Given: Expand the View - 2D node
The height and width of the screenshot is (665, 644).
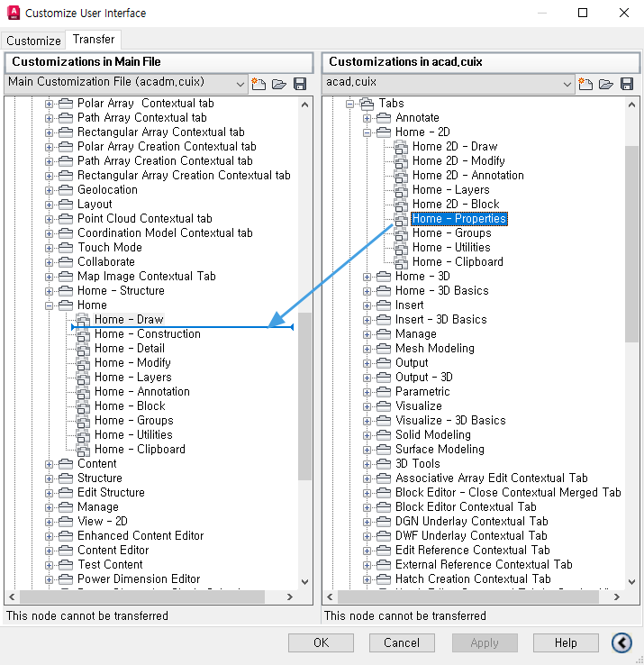Looking at the screenshot, I should (x=50, y=522).
